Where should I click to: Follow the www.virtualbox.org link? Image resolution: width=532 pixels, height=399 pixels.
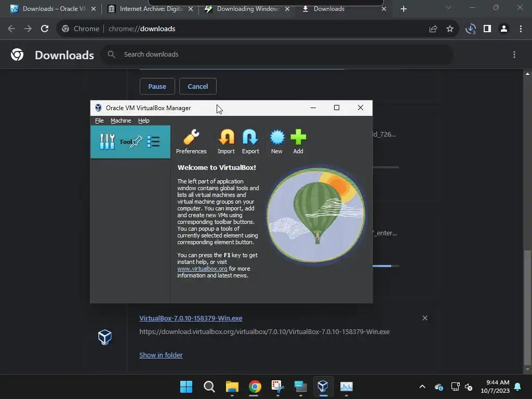[202, 269]
